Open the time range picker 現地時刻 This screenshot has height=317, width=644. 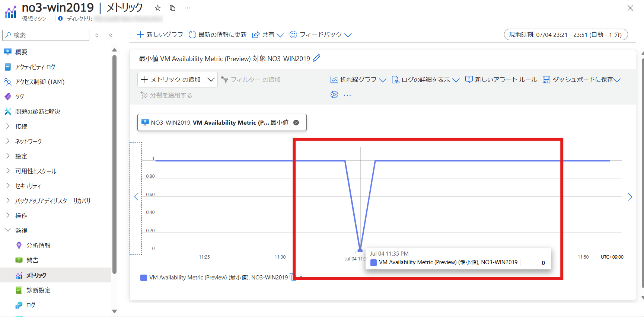[x=565, y=35]
